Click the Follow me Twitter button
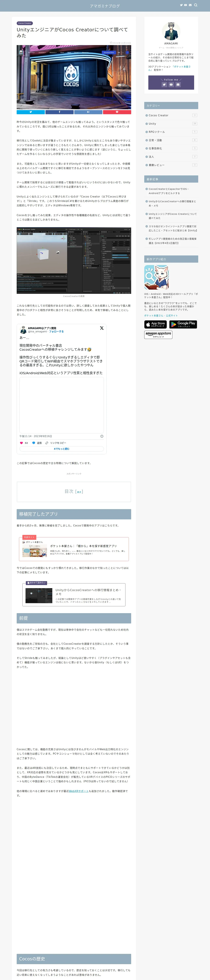This screenshot has width=210, height=980. [164, 84]
